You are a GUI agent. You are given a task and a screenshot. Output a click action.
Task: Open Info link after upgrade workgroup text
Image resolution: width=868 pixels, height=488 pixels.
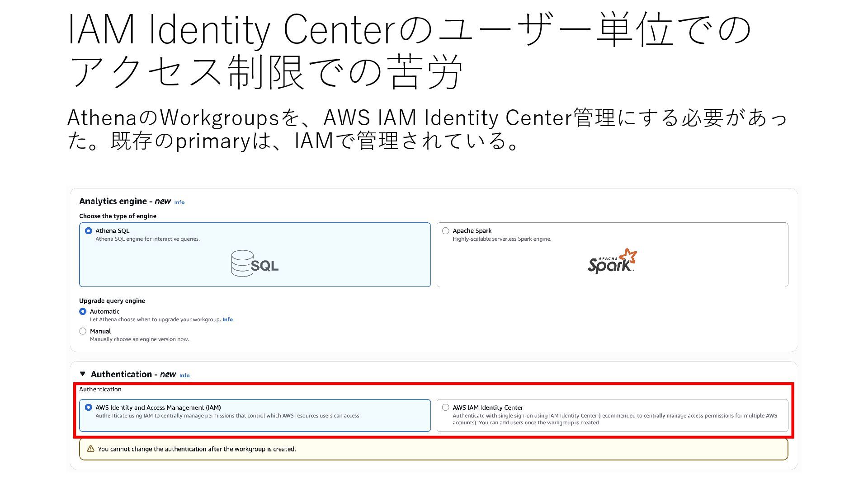tap(227, 319)
